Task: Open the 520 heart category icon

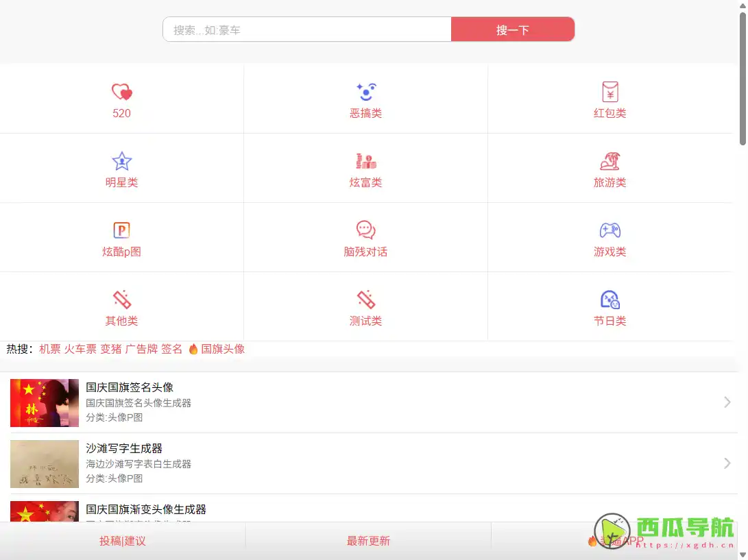Action: coord(121,92)
